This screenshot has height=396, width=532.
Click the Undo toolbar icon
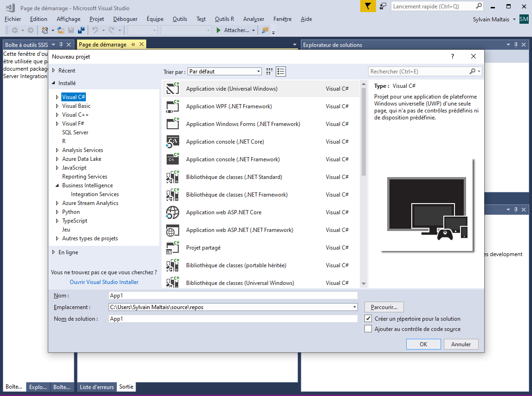[x=95, y=30]
